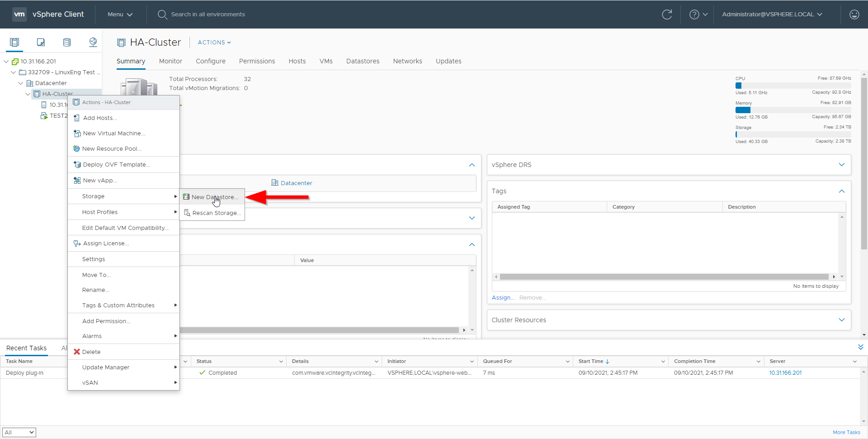
Task: Open the Hosts and Clusters inventory view
Action: [x=14, y=43]
